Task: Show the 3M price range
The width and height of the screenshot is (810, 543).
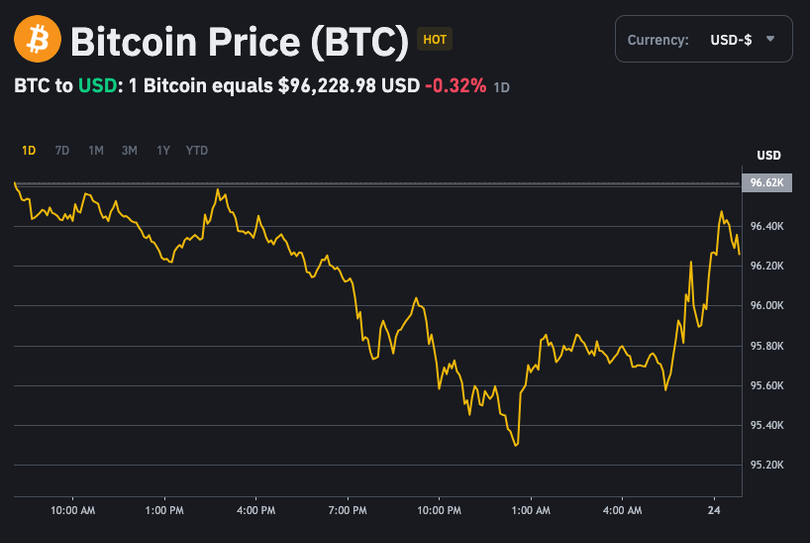Action: (130, 151)
